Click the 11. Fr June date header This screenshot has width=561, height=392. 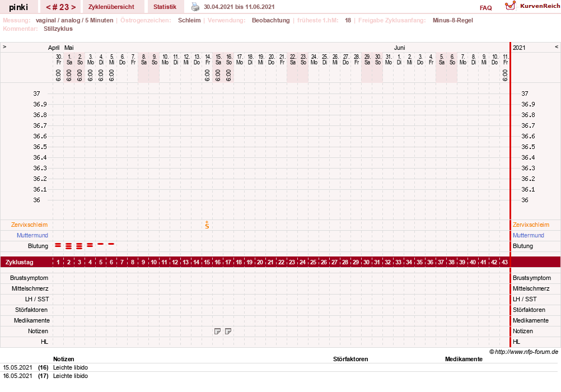pos(505,60)
